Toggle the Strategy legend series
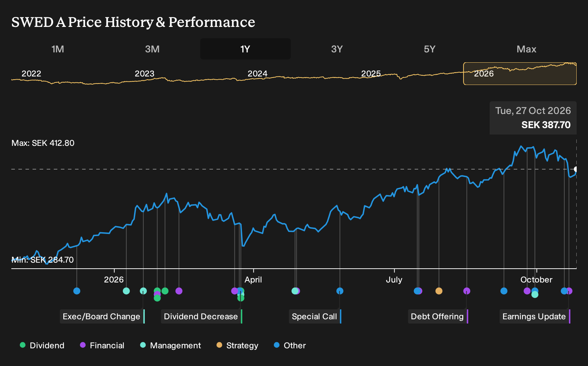588x366 pixels. (x=237, y=345)
